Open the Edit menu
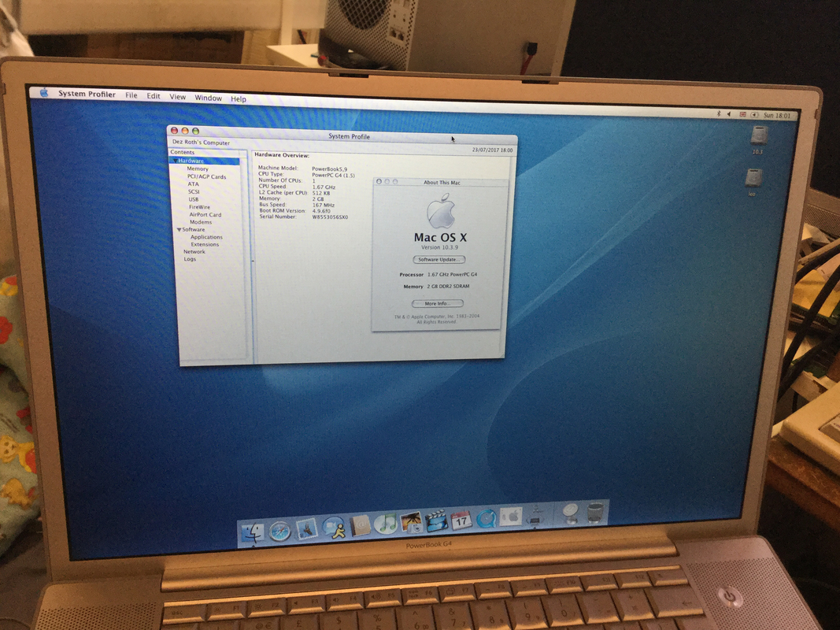Image resolution: width=840 pixels, height=630 pixels. click(x=154, y=96)
